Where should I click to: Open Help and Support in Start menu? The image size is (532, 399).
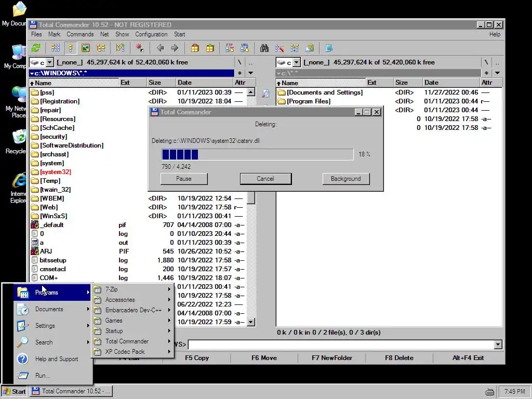53,359
